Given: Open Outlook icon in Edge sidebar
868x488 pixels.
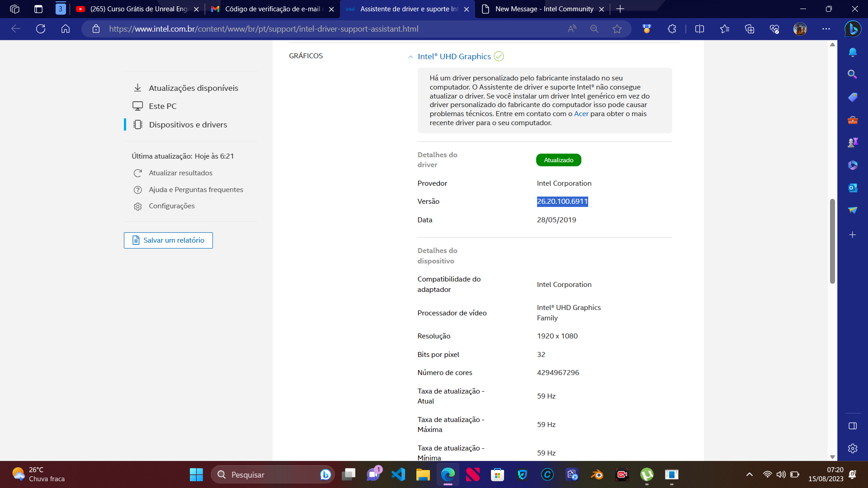Looking at the screenshot, I should tap(853, 188).
